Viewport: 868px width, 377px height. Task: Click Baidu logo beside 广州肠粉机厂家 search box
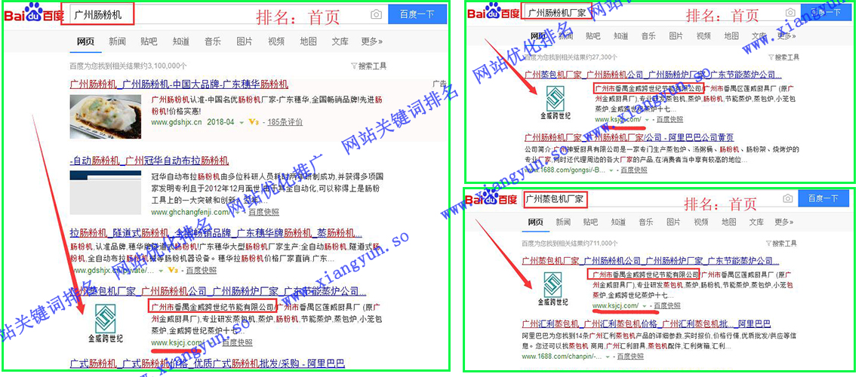[x=493, y=11]
